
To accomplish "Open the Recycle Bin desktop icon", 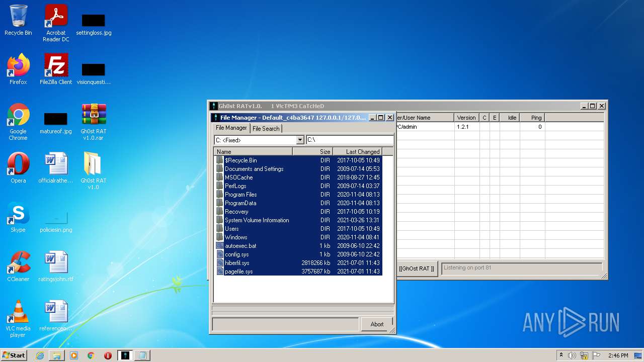I will (18, 20).
